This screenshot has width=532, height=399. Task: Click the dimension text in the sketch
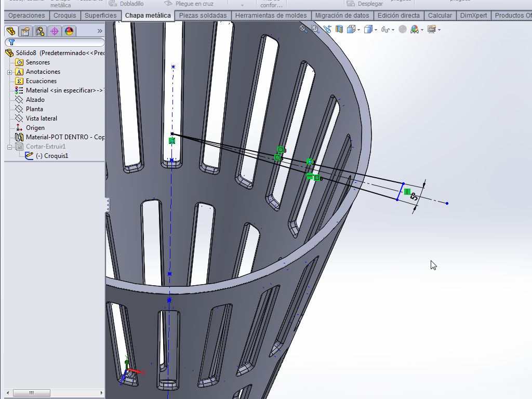(x=414, y=196)
